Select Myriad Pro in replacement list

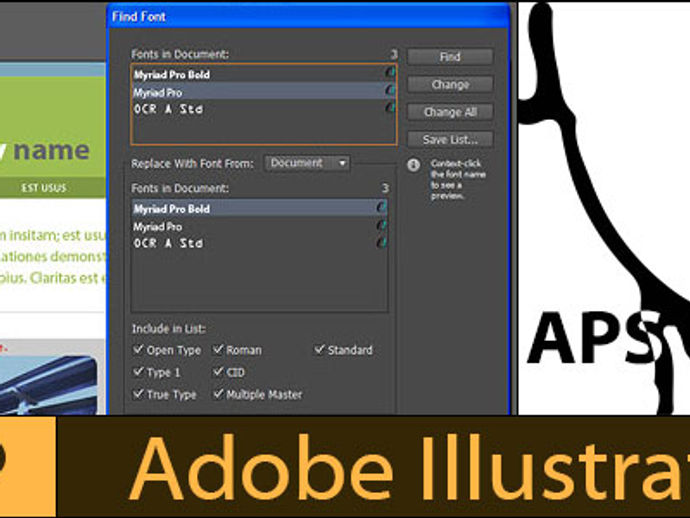[x=259, y=226]
